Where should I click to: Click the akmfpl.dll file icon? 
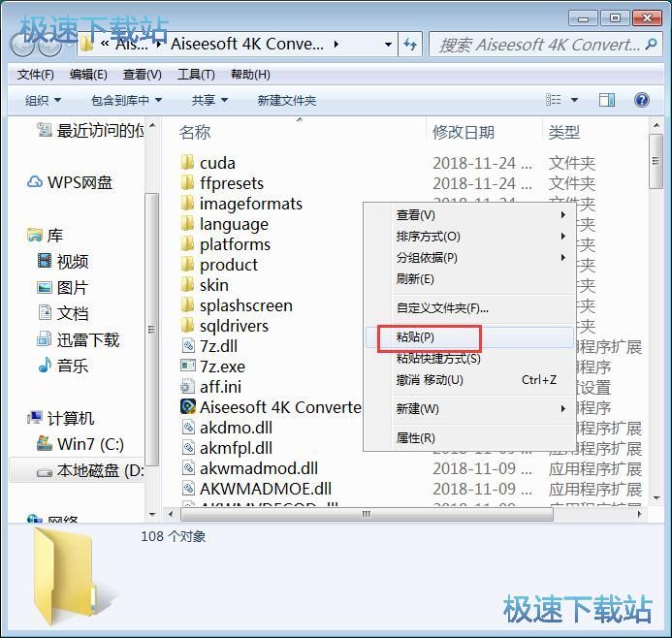click(188, 448)
